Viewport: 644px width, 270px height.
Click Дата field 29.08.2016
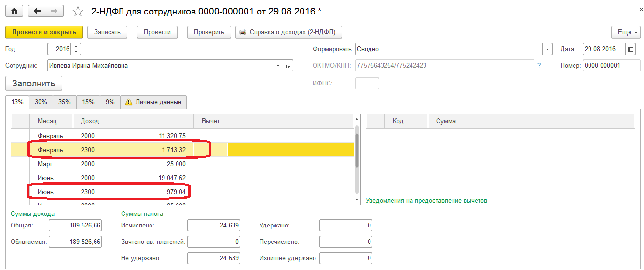pos(604,49)
